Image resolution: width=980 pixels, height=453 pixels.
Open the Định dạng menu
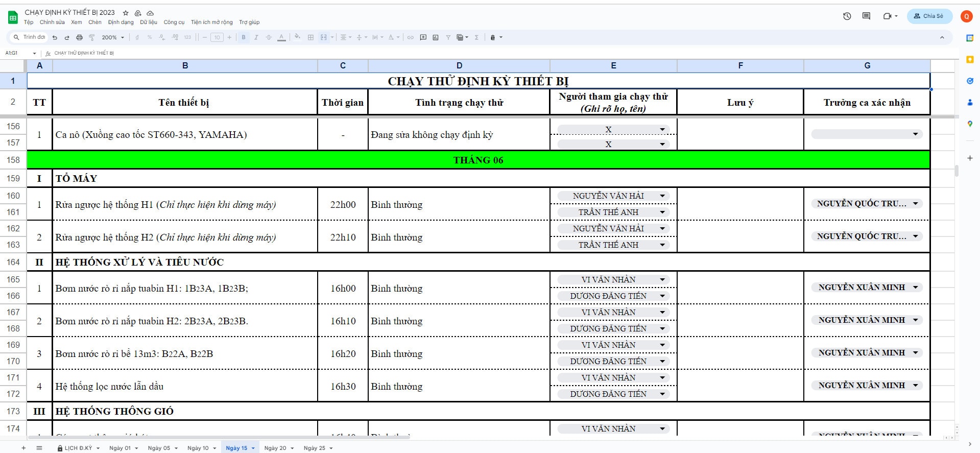121,22
